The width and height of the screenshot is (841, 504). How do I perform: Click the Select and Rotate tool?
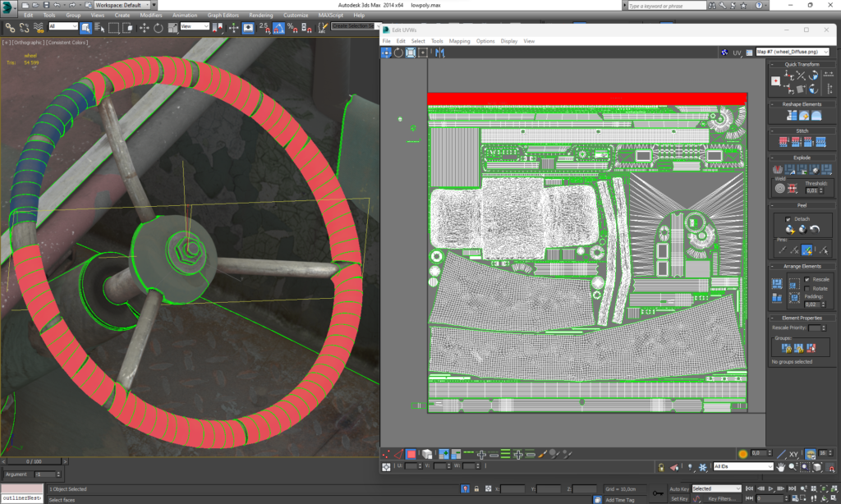tap(158, 27)
